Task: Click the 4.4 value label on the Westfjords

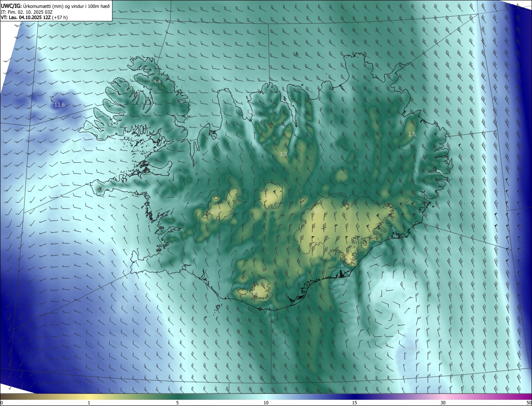Action: 157,82
